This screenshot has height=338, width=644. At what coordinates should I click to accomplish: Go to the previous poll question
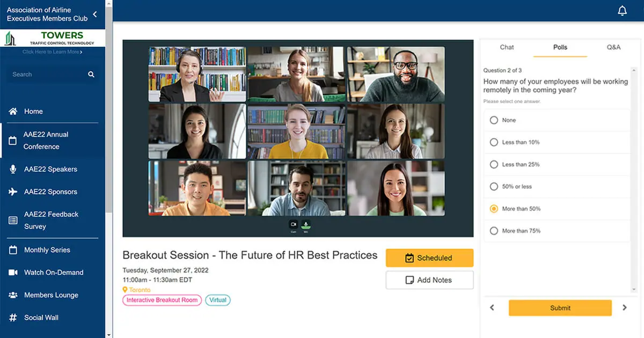492,308
